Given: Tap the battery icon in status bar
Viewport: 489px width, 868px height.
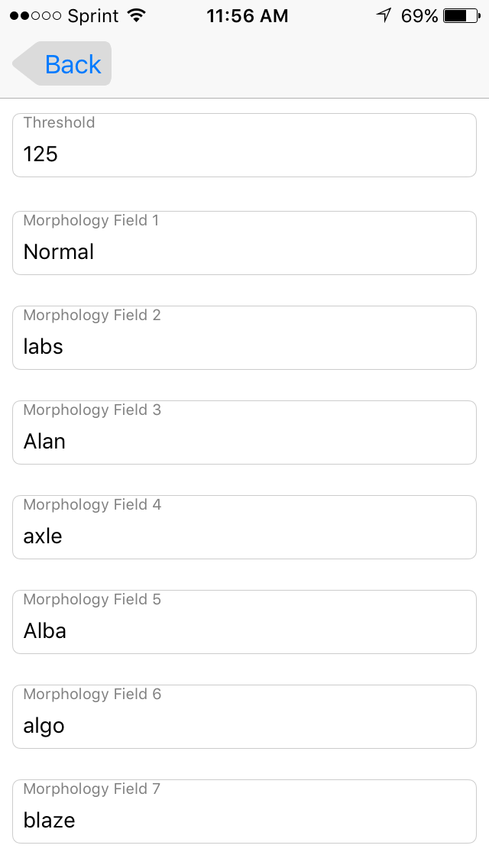Looking at the screenshot, I should coord(461,15).
